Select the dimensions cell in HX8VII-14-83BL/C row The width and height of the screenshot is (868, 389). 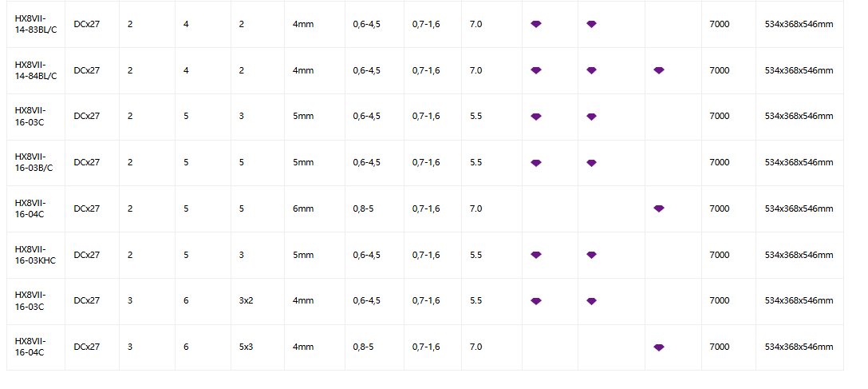coord(799,24)
